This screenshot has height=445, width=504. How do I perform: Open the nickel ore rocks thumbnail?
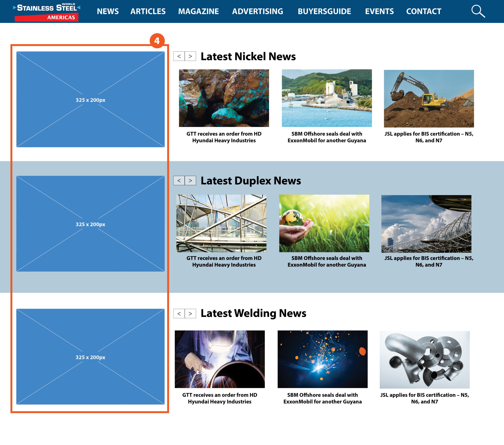tap(224, 98)
